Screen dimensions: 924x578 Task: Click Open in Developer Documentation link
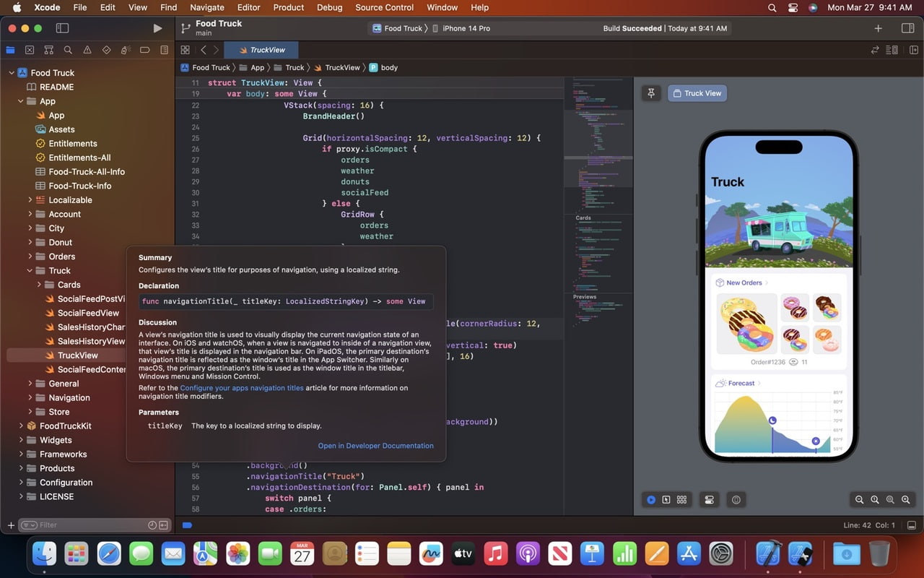(376, 446)
